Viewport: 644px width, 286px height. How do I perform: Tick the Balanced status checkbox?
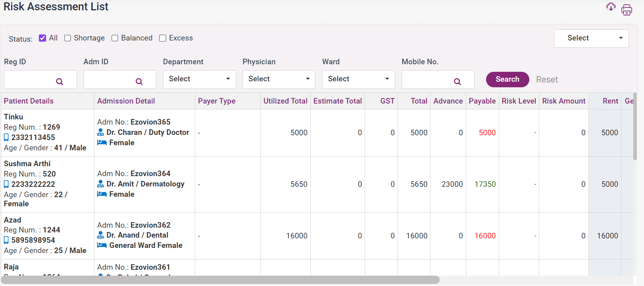(115, 38)
